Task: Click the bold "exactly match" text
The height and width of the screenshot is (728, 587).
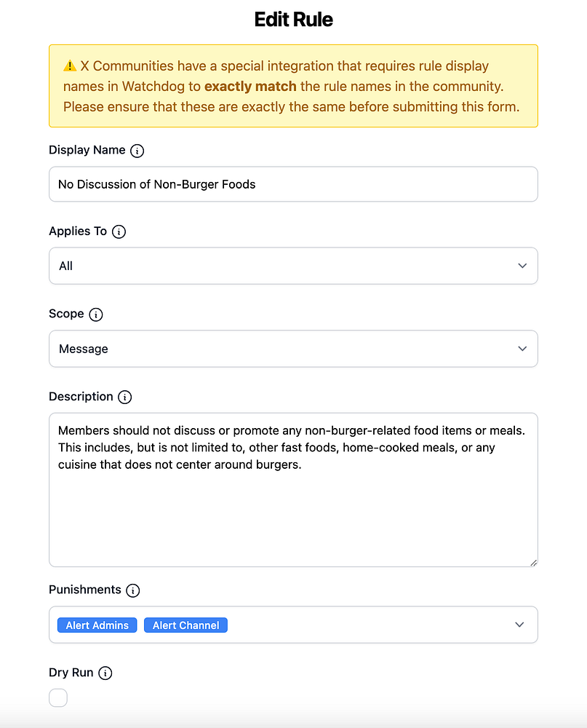Action: click(250, 87)
